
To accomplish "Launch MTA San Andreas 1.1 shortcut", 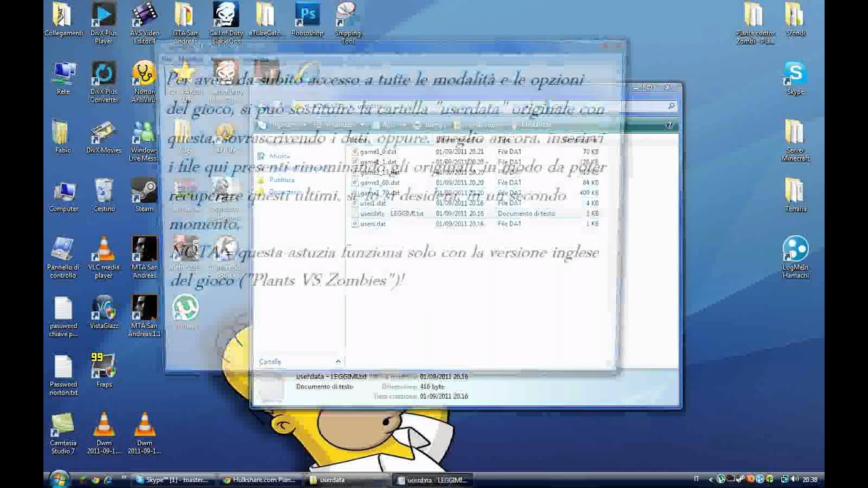I will pos(144,317).
